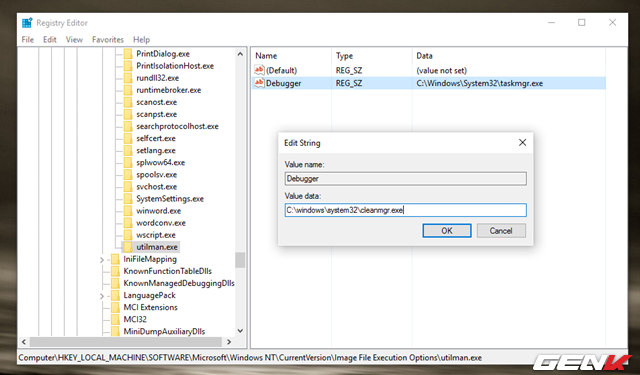Click the winword.exe folder icon
Viewport: 640px width, 375px height.
pos(128,211)
